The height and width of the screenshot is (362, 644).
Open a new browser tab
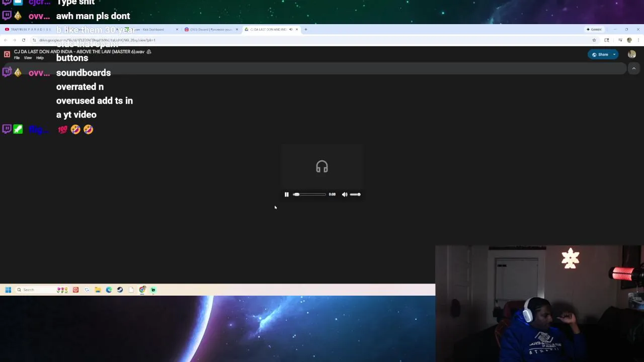[x=305, y=29]
